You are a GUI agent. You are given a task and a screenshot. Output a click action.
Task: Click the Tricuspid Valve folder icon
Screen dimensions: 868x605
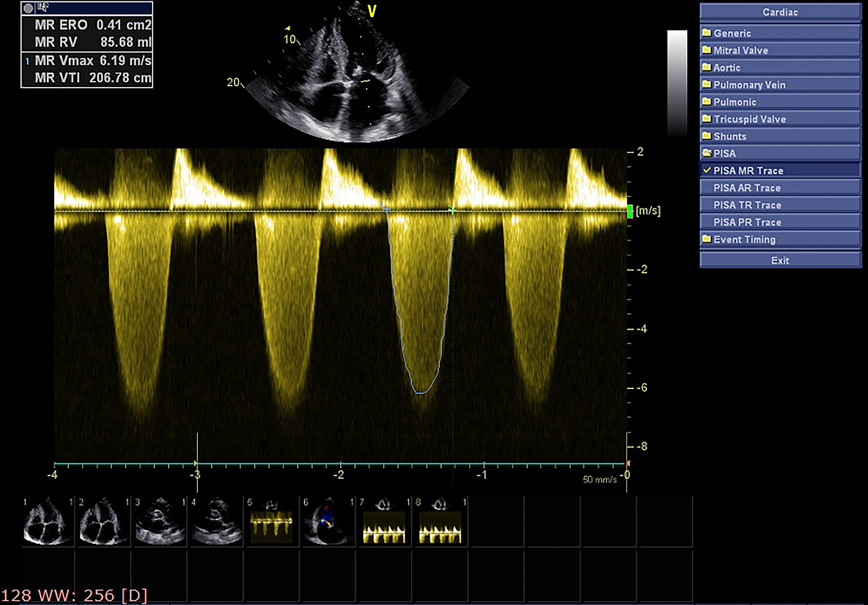click(707, 119)
